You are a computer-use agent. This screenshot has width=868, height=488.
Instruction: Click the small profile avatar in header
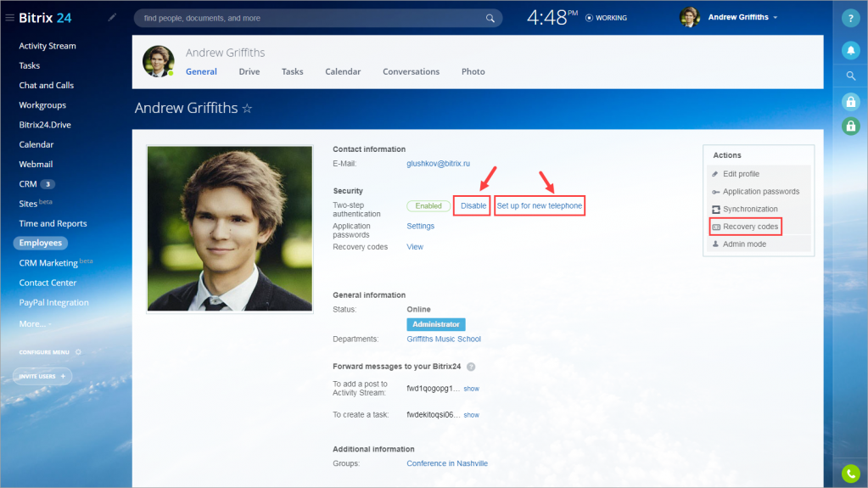(159, 61)
